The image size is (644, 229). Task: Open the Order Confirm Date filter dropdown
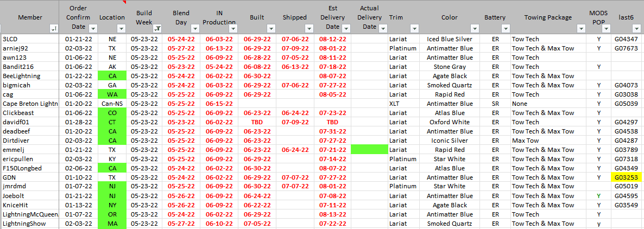93,28
